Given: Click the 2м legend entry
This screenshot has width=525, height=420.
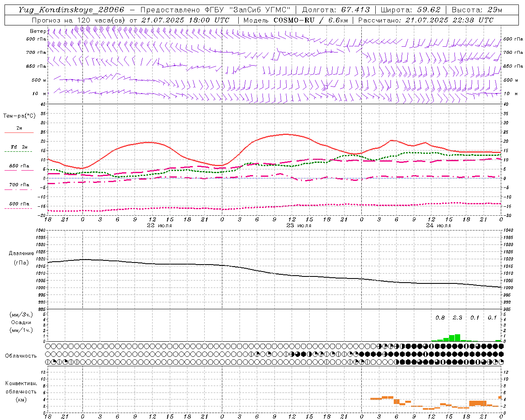Looking at the screenshot, I should [x=19, y=128].
